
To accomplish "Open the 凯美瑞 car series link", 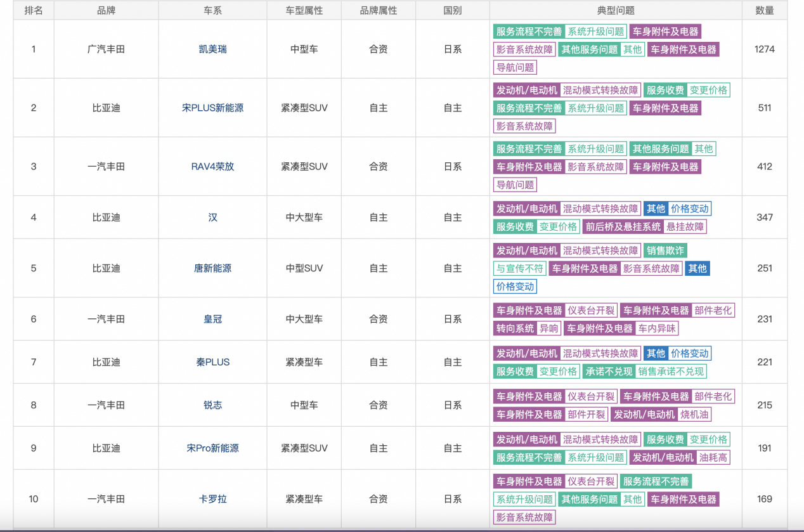I will click(x=212, y=49).
